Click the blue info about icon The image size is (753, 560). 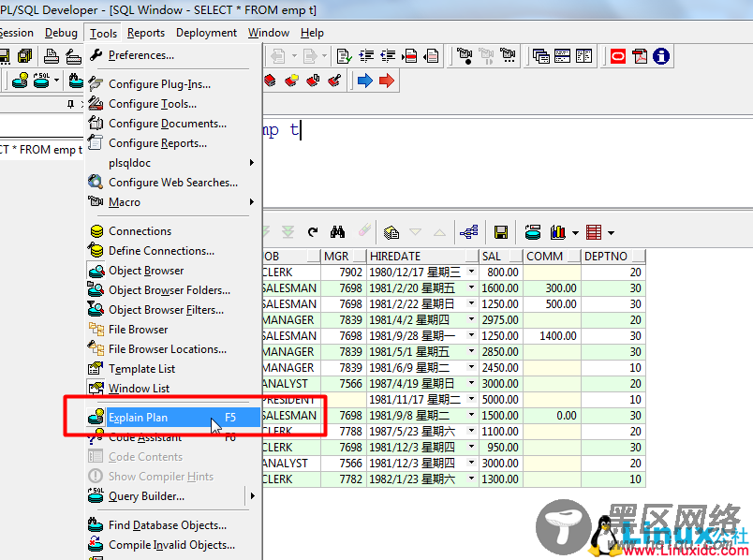click(x=661, y=56)
